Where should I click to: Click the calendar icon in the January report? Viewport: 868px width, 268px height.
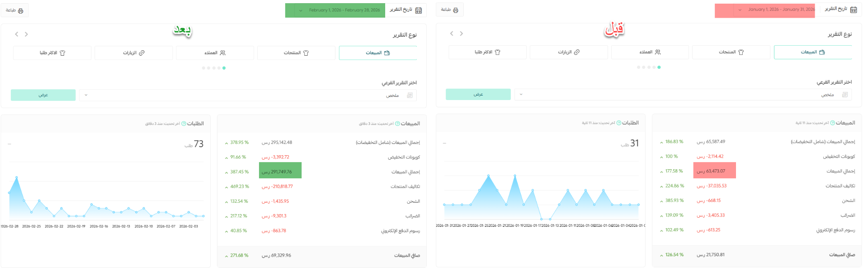click(x=854, y=10)
